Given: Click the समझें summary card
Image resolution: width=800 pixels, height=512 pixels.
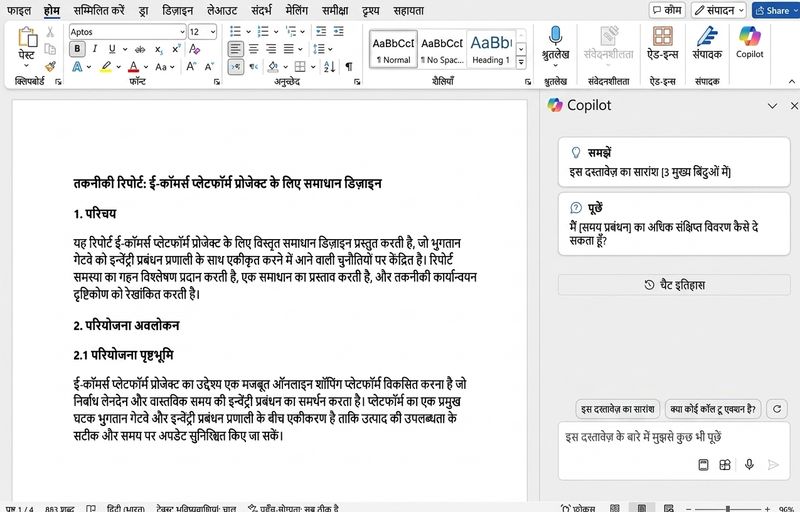Looking at the screenshot, I should click(674, 162).
